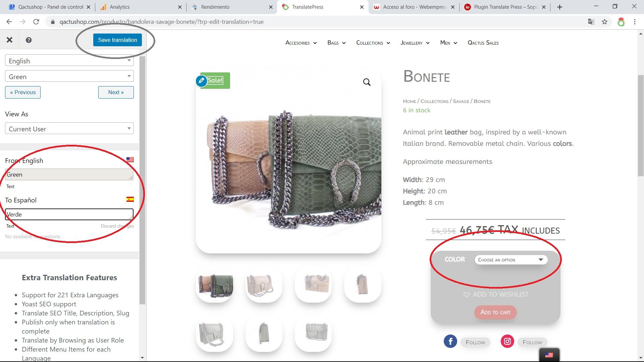Open the Green string selector dropdown
644x362 pixels.
[69, 76]
